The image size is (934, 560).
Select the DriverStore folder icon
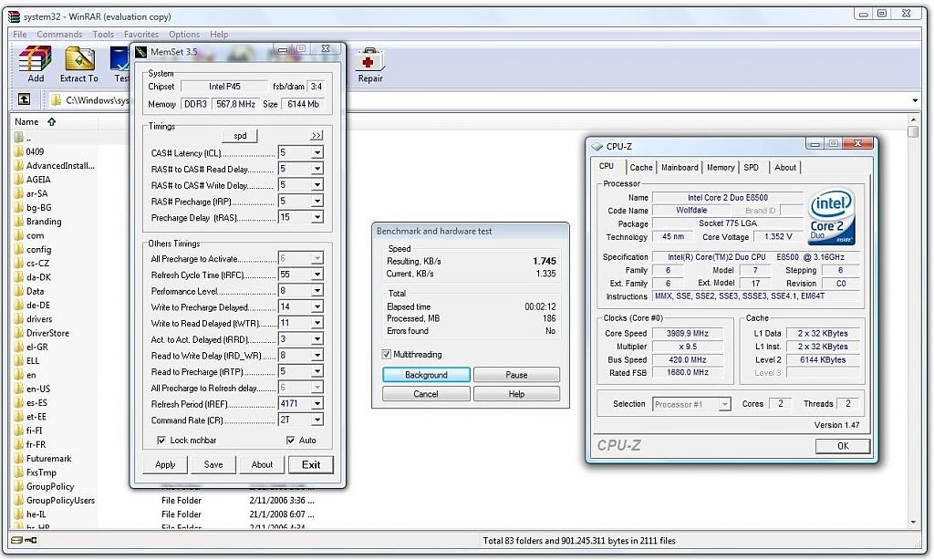point(19,332)
